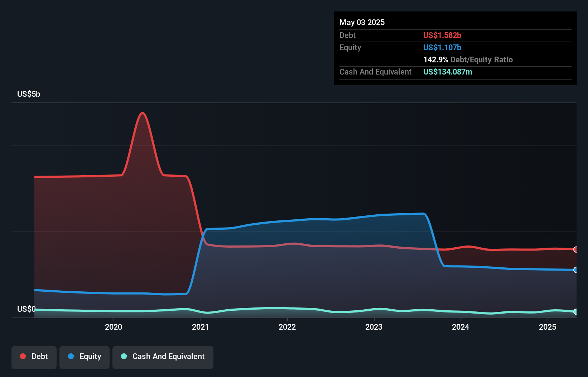Click the blue Equity endpoint marker

(576, 270)
